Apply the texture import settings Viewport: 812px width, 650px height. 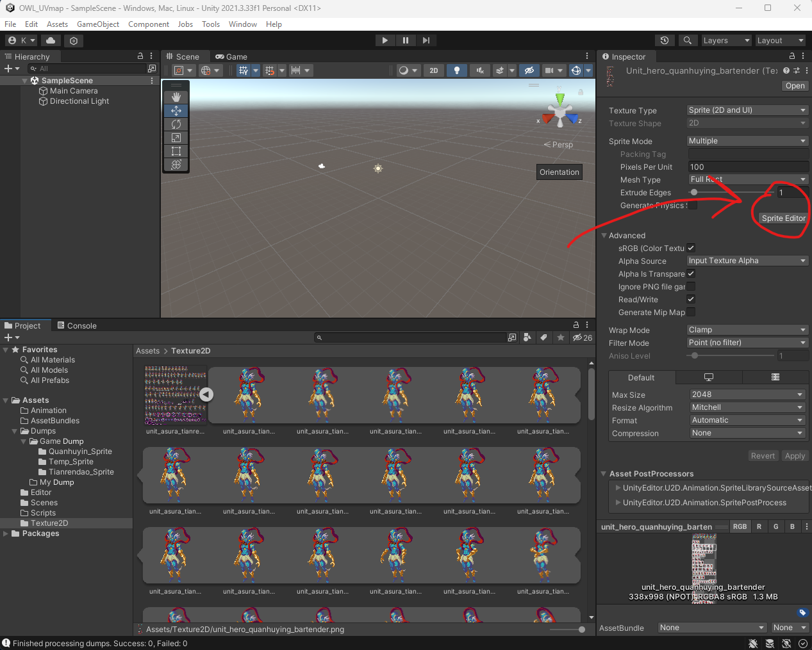(x=795, y=455)
